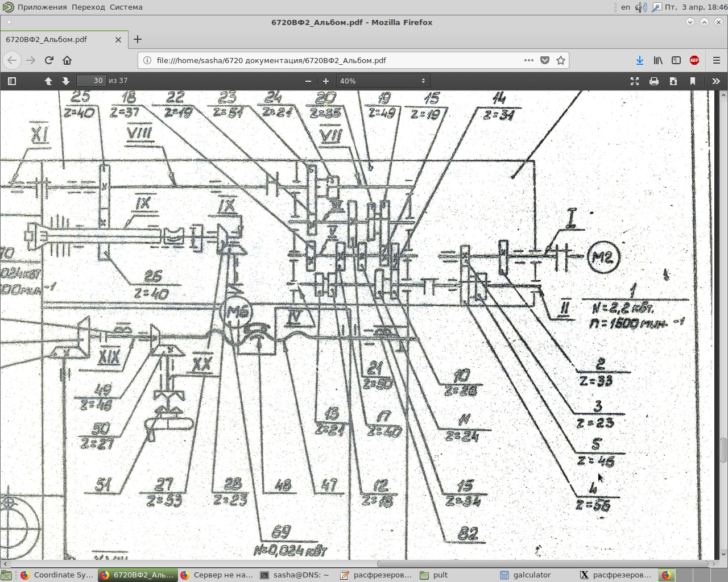Open Firefox downloads panel
Screen dimensions: 728x582
640,60
